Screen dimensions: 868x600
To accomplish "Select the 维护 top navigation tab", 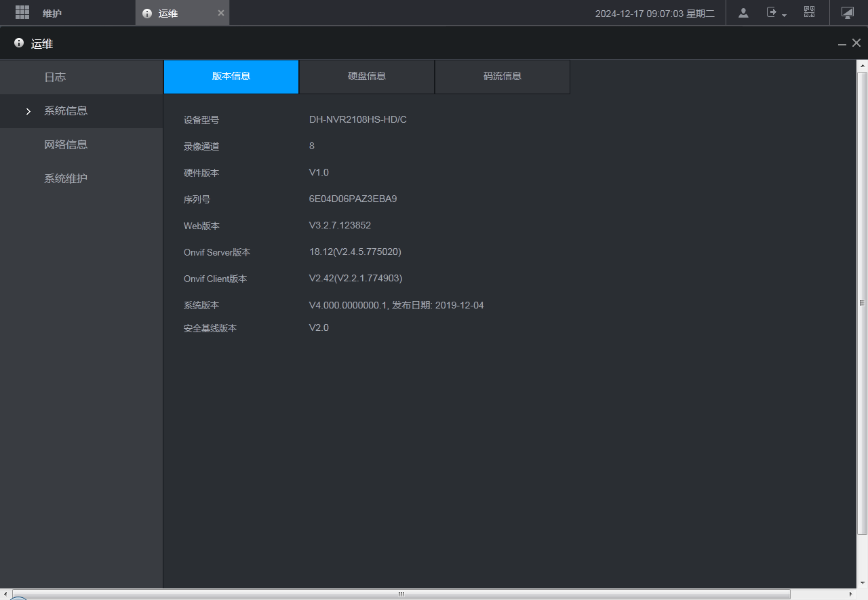I will point(52,14).
